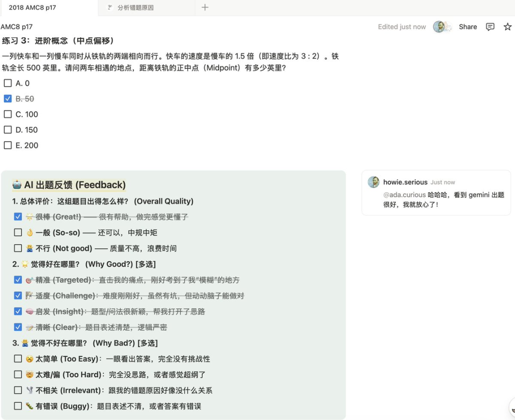Click the bug emoji beside 有错误

[x=30, y=406]
